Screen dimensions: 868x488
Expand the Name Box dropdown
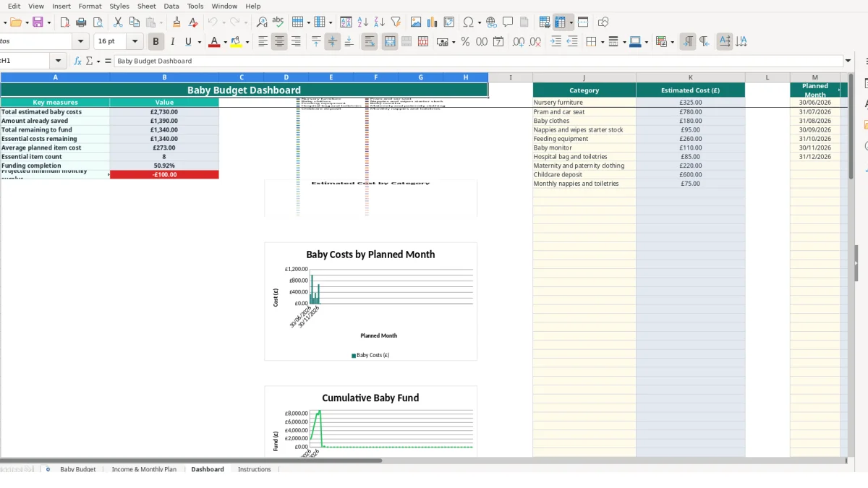click(59, 61)
